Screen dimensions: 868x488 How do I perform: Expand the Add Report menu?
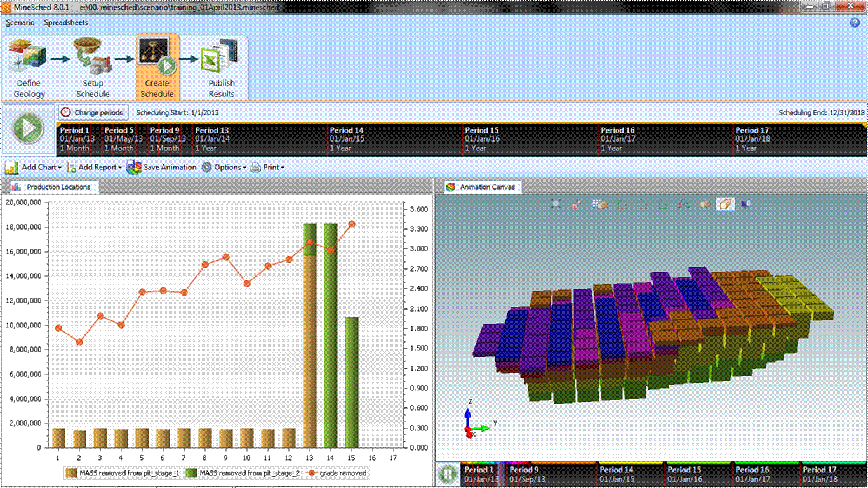[x=94, y=167]
